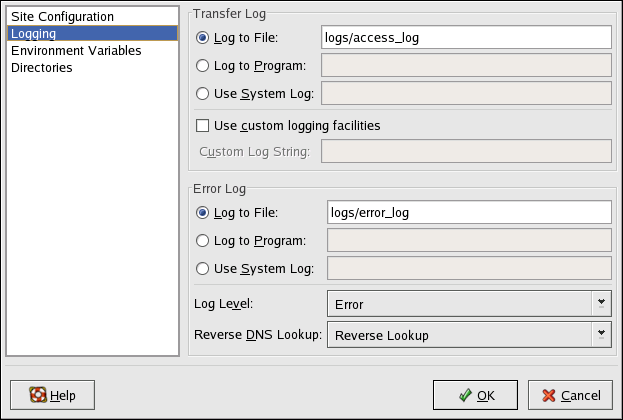Screen dimensions: 623x420
Task: Click the logs/access_log text field
Action: pos(466,38)
